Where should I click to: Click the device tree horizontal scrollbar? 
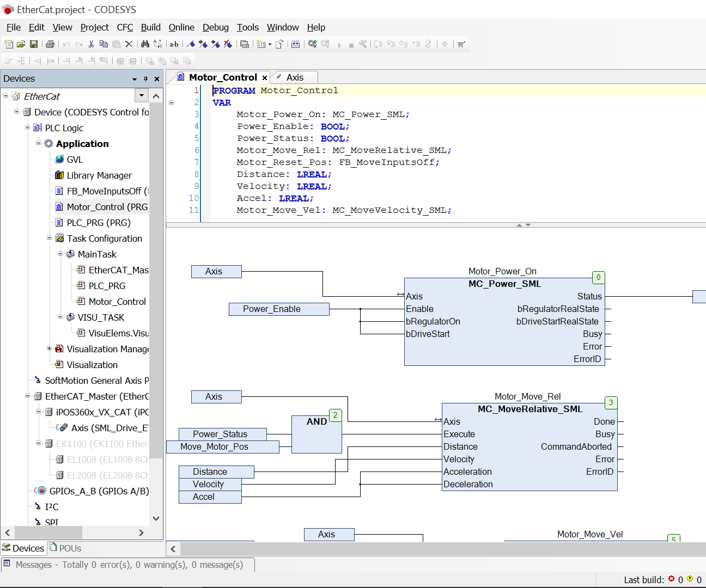click(48, 532)
